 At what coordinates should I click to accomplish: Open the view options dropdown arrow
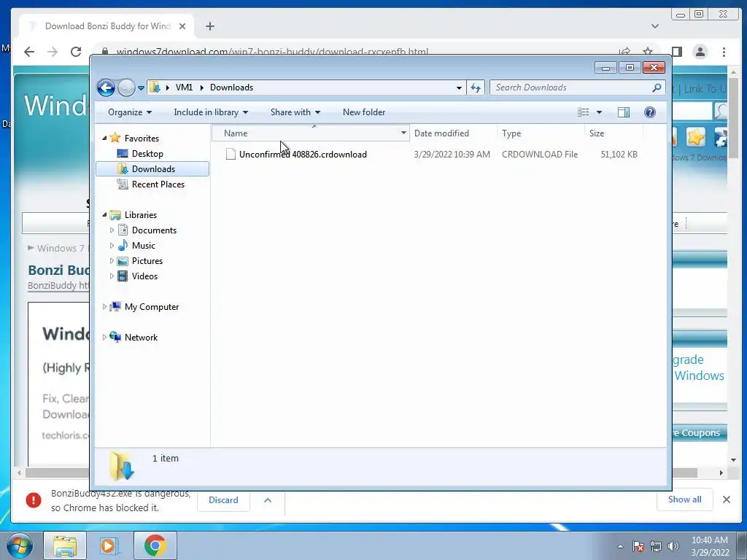[600, 112]
